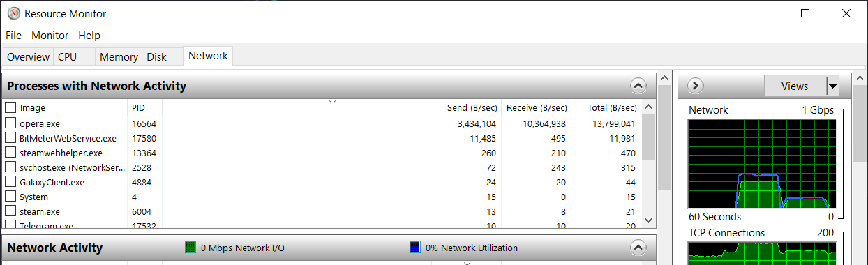Collapse the Processes with Network Activity section
This screenshot has height=265, width=868.
pos(638,86)
